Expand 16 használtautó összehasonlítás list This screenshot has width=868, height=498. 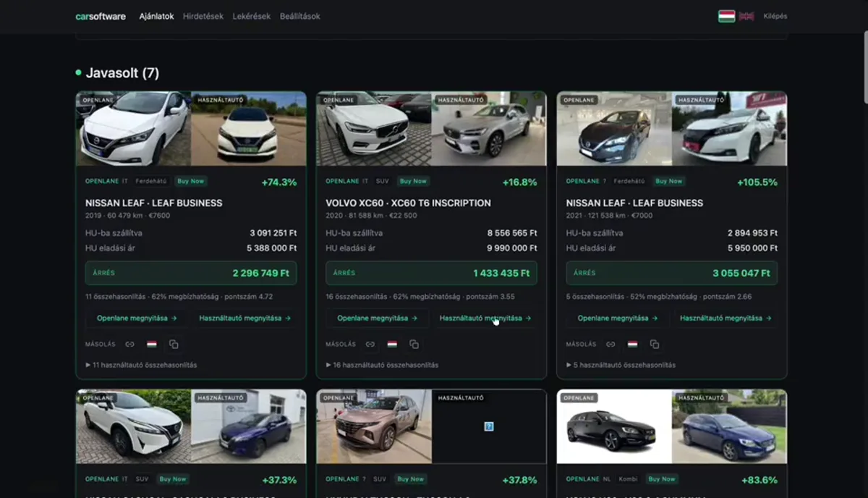(382, 365)
